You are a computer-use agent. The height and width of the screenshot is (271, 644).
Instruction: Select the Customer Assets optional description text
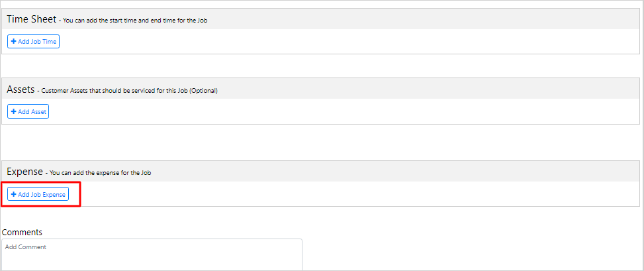[x=129, y=91]
